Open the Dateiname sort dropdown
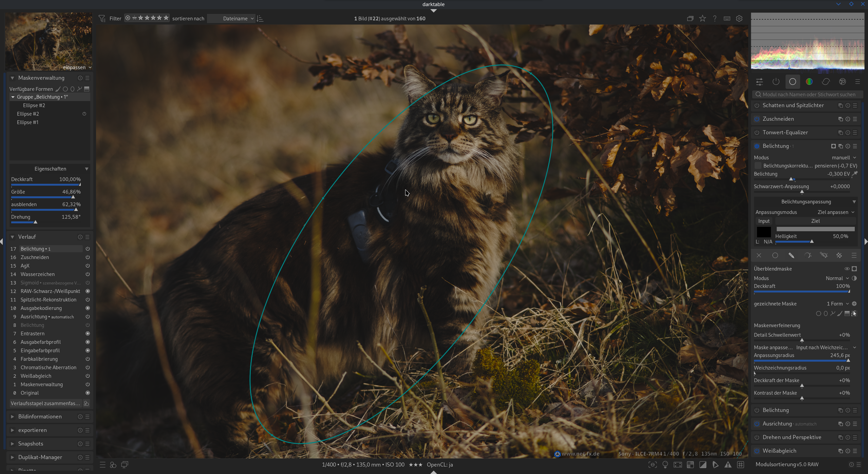 [235, 19]
